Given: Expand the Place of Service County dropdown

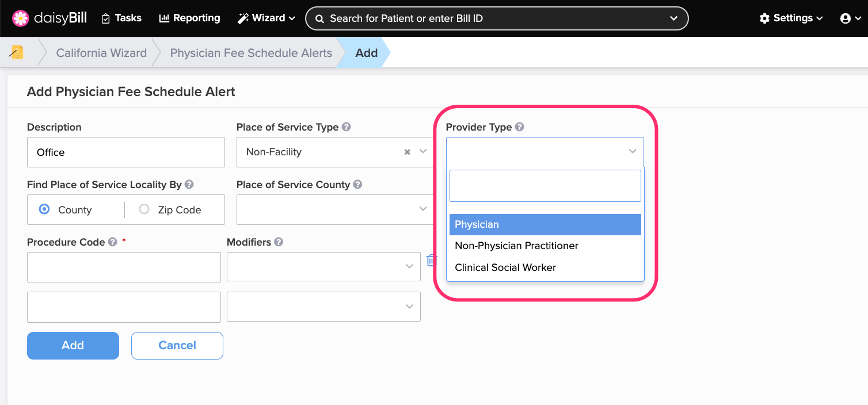Looking at the screenshot, I should (334, 209).
